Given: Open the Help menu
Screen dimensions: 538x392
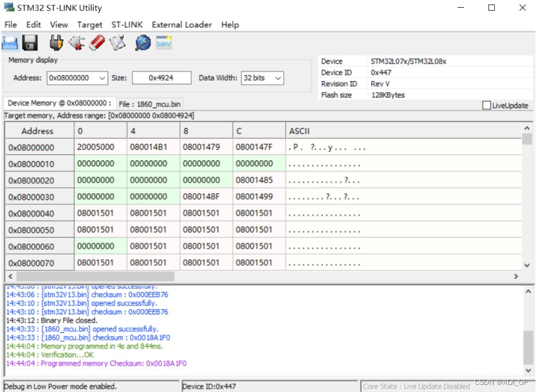Looking at the screenshot, I should [230, 24].
